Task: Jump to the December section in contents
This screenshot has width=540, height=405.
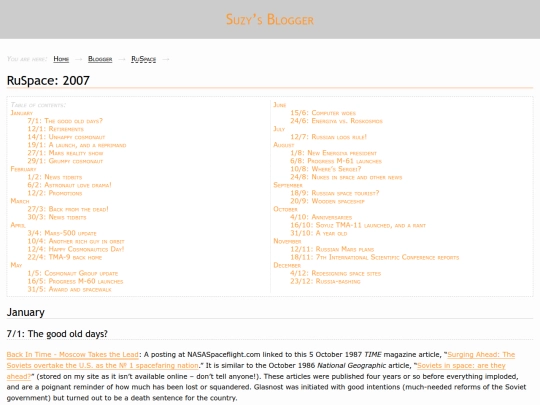Action: point(287,265)
